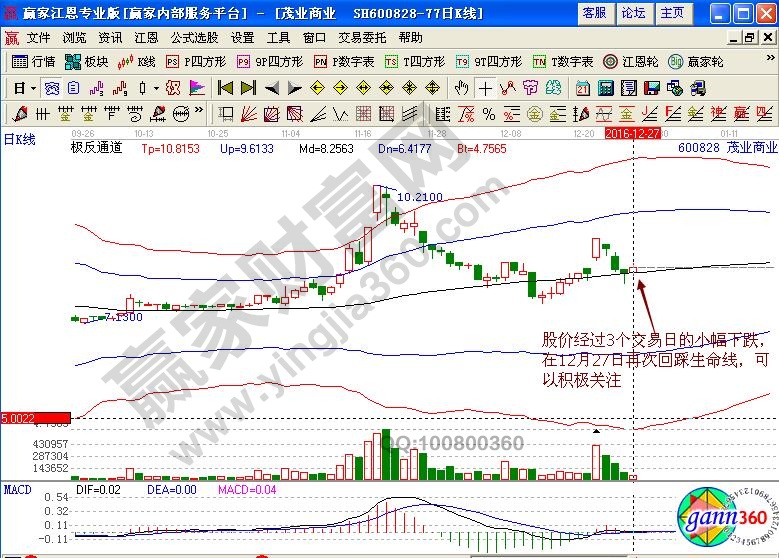Open the calculator tool icon
The height and width of the screenshot is (558, 779).
(x=605, y=87)
